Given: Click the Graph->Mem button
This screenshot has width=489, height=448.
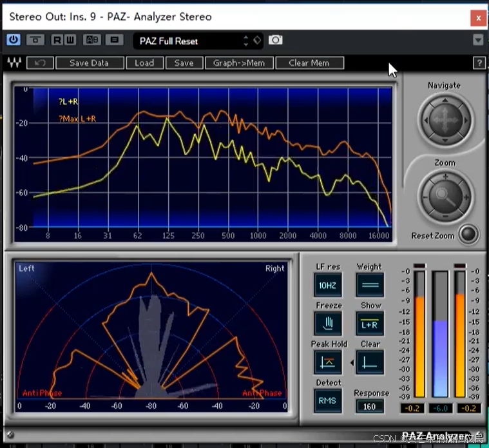Looking at the screenshot, I should tap(239, 63).
